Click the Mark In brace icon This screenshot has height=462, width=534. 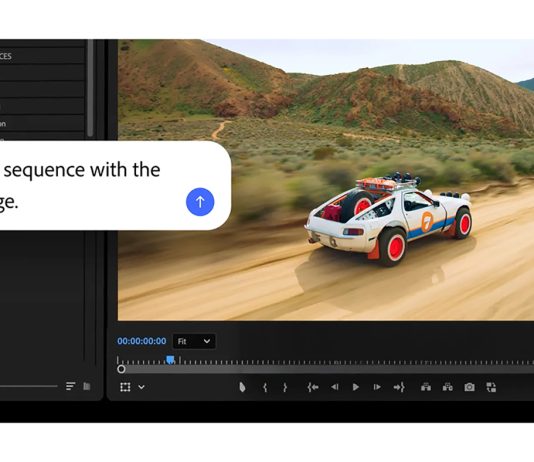point(265,387)
